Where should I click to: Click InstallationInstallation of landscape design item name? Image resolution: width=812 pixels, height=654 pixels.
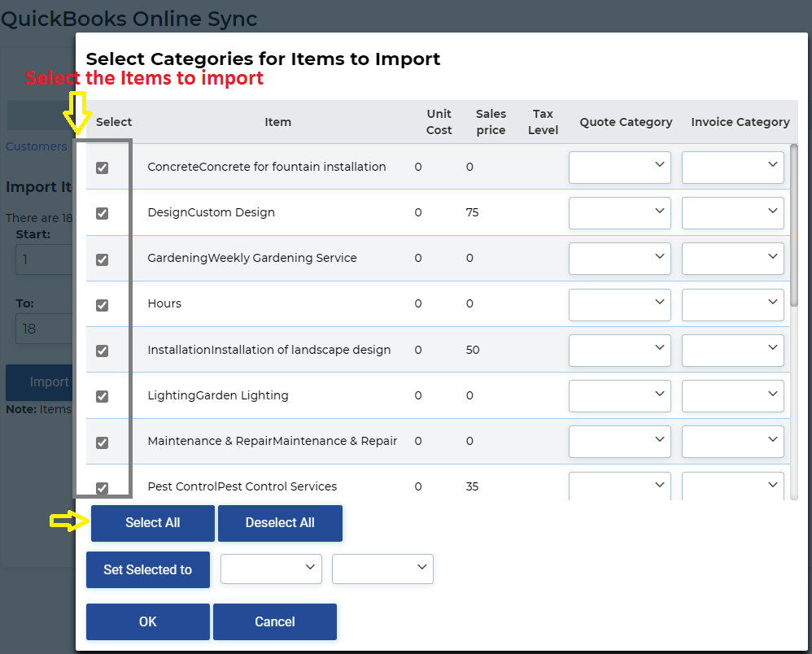click(x=269, y=350)
